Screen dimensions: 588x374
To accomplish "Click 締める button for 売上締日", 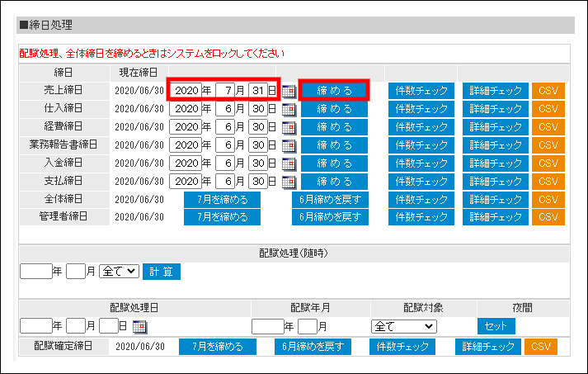I will pyautogui.click(x=334, y=91).
